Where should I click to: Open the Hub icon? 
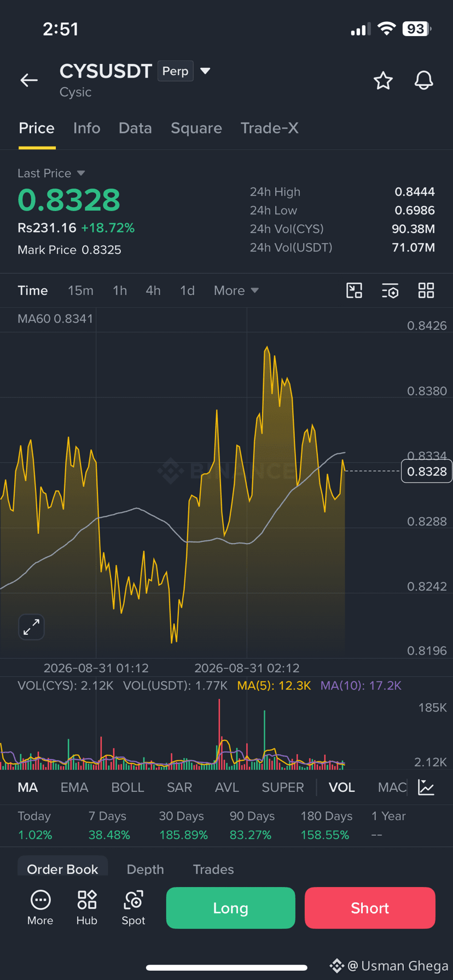(87, 908)
